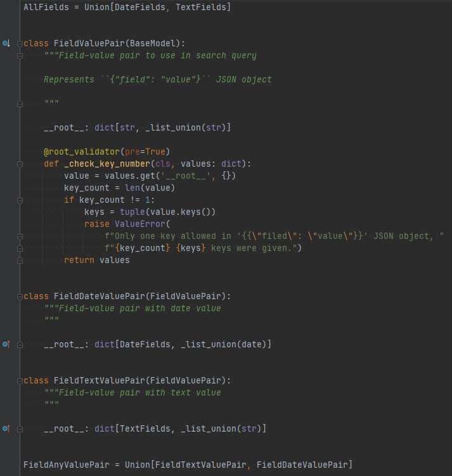This screenshot has width=452, height=476.
Task: Place the cursor on the AllFields variable name
Action: point(46,7)
